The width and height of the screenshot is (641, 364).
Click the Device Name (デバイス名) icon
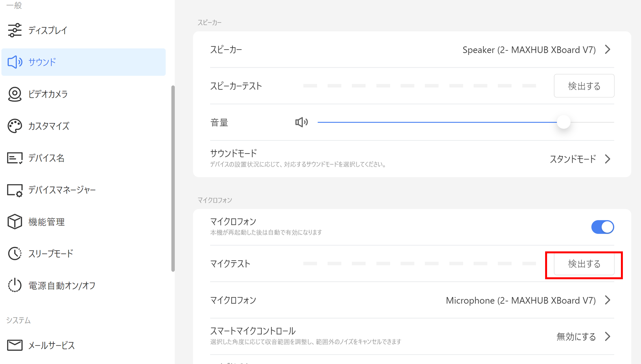[x=15, y=158]
